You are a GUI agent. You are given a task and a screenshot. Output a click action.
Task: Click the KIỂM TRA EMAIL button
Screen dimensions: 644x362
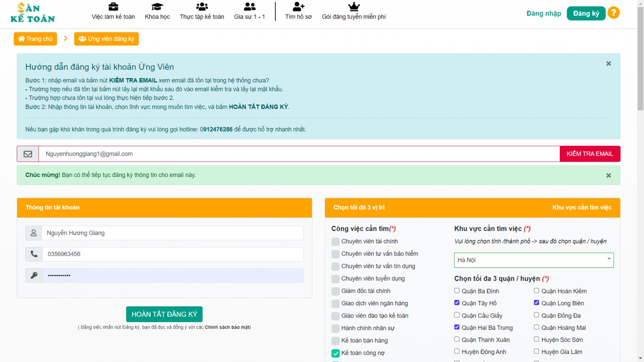590,154
